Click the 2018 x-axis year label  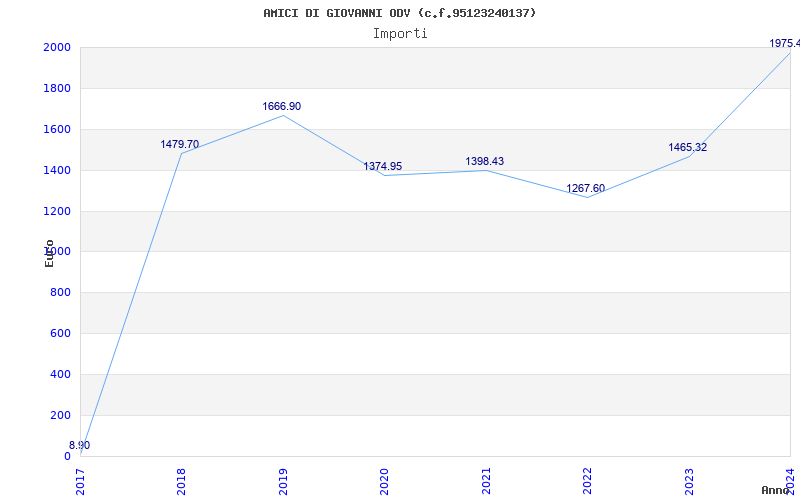(182, 481)
